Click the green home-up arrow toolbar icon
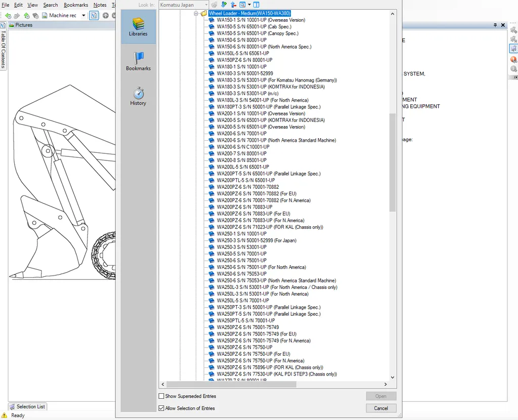 pyautogui.click(x=26, y=16)
